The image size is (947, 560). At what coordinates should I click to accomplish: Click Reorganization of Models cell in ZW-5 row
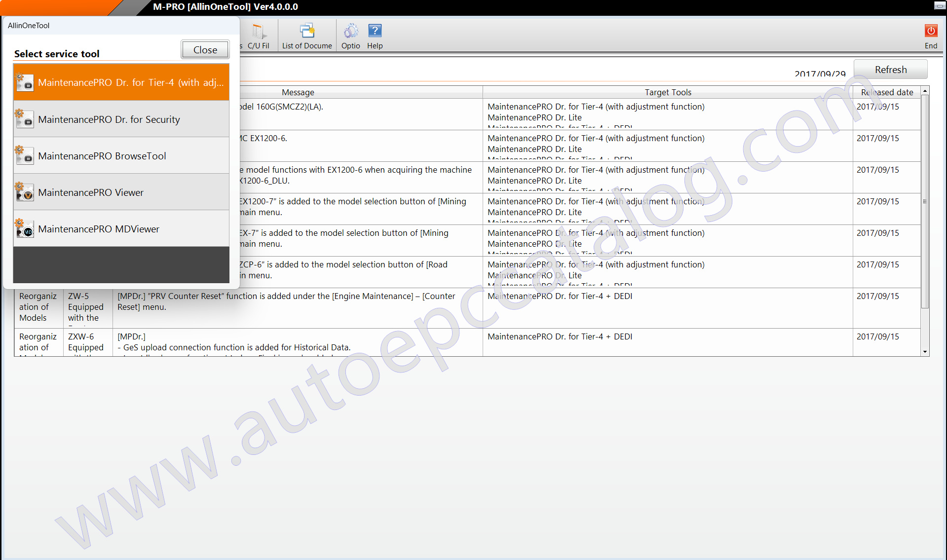click(38, 308)
